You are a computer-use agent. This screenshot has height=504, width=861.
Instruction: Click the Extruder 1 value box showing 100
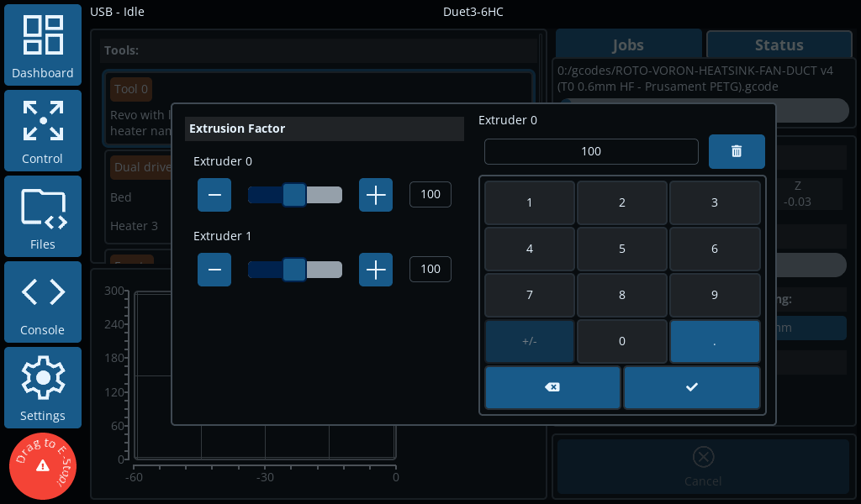tap(430, 270)
